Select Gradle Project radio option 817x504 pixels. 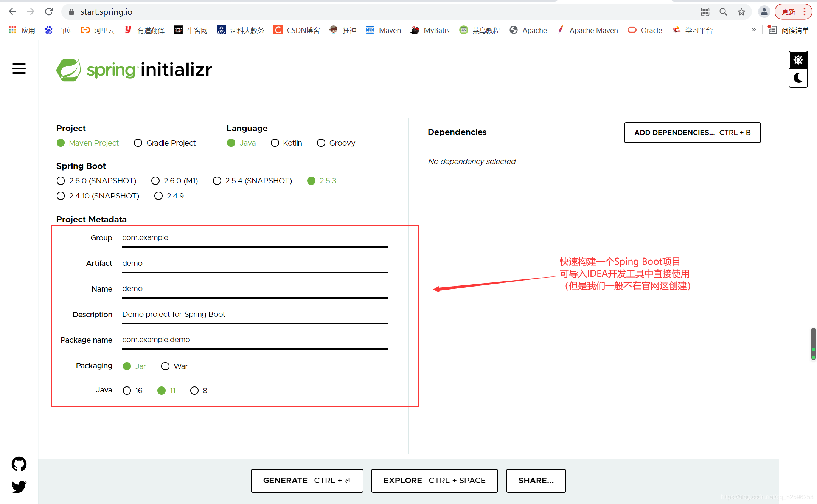(x=138, y=143)
